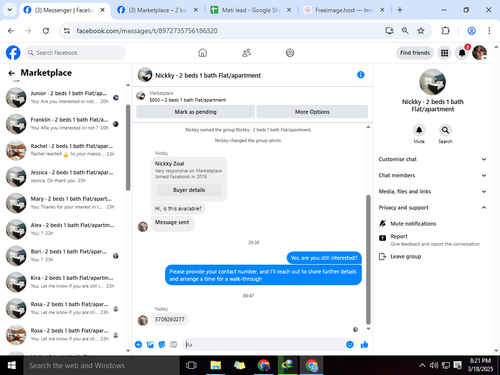500x375 pixels.
Task: Open more actions plus icon in composer
Action: point(138,344)
